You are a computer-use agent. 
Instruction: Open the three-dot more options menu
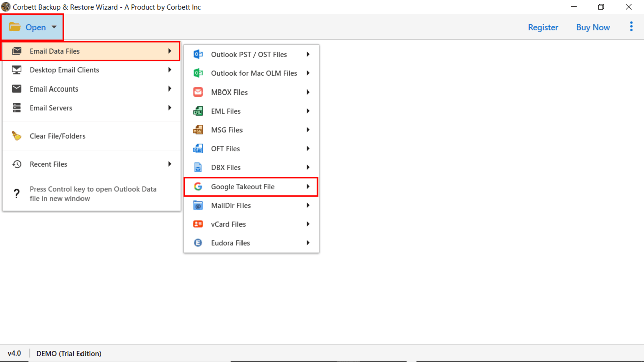coord(631,27)
